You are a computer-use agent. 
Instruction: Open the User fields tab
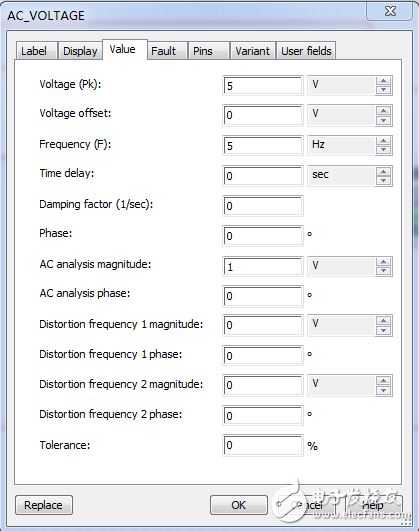tap(306, 51)
